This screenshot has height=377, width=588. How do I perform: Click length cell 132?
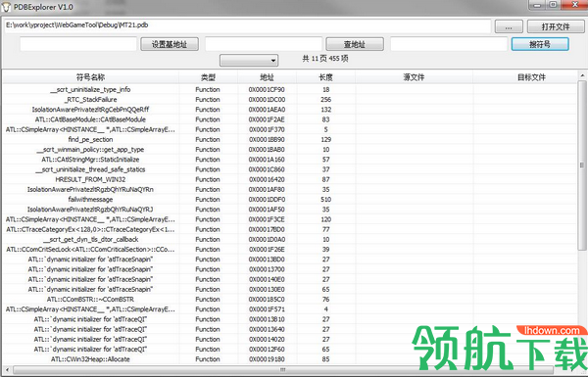tap(326, 110)
